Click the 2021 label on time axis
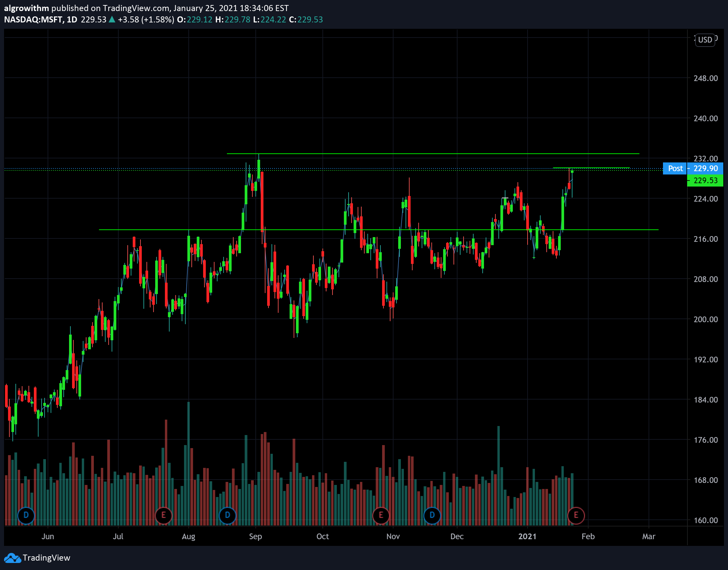This screenshot has height=570, width=728. coord(527,537)
